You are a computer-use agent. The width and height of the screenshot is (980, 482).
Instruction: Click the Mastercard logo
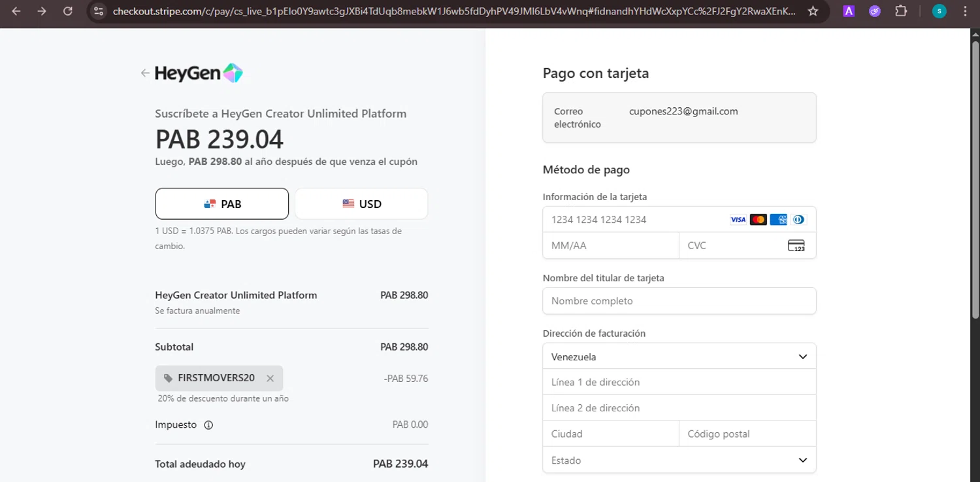click(x=758, y=220)
